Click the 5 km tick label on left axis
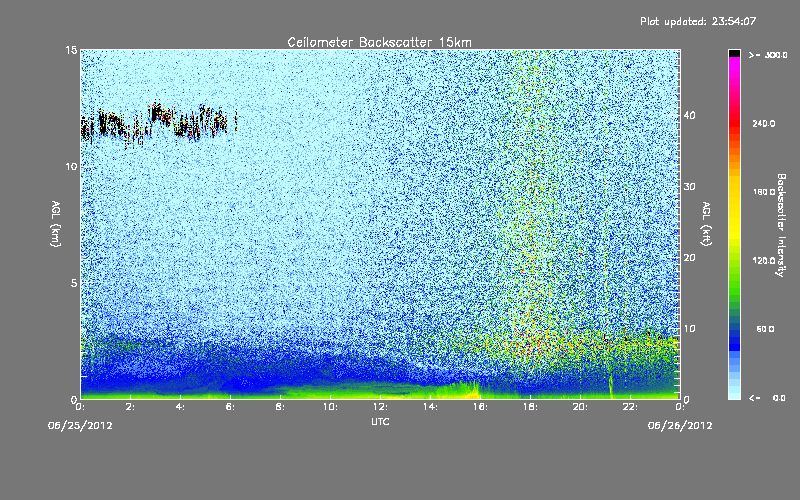This screenshot has width=800, height=500. pyautogui.click(x=74, y=283)
